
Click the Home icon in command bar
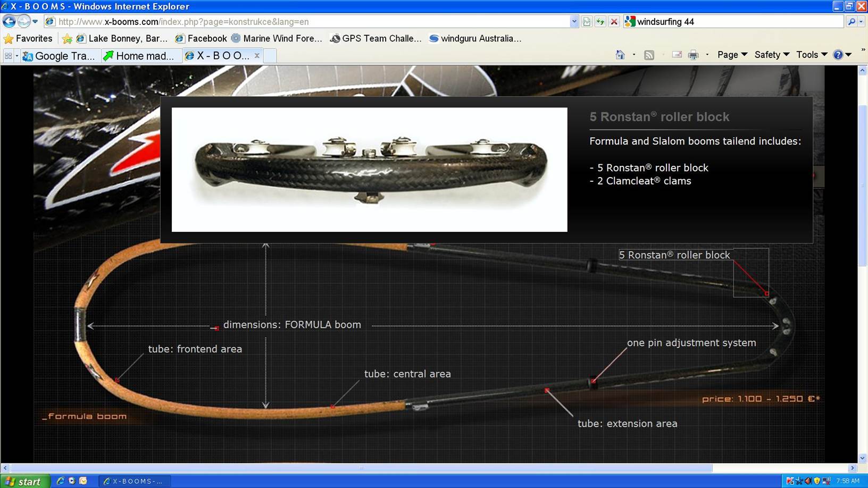620,55
